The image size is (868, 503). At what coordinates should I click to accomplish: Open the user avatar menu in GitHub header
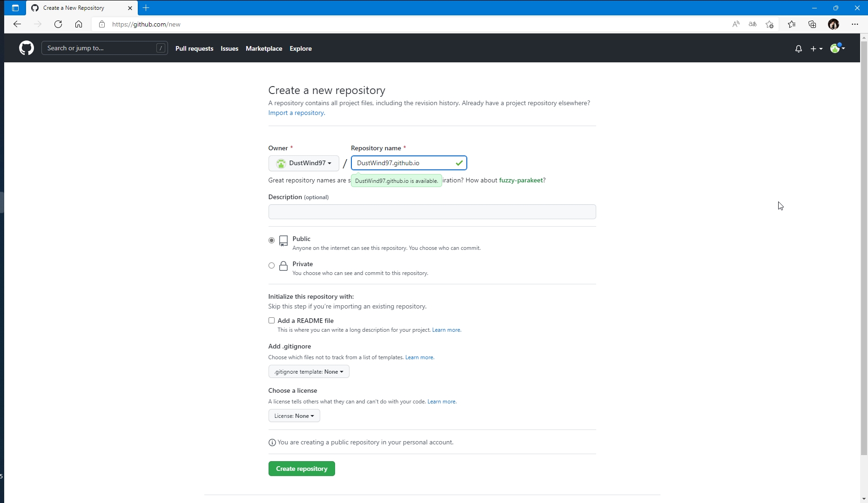pyautogui.click(x=837, y=48)
